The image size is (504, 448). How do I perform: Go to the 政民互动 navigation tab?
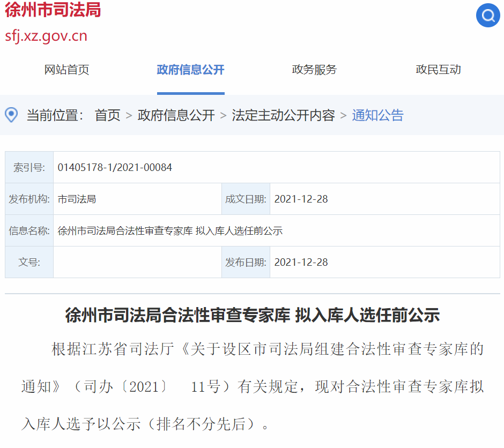pos(438,70)
